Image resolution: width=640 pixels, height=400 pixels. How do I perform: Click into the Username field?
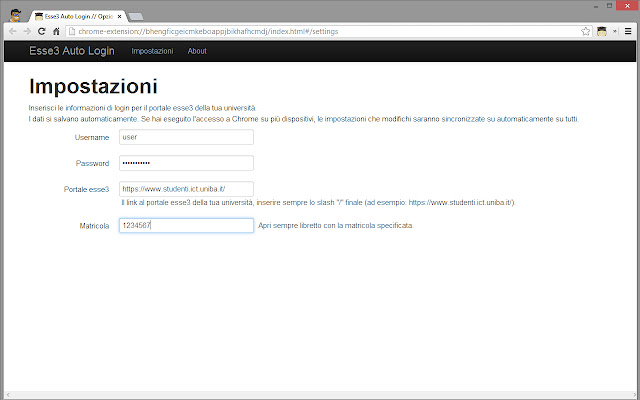pos(186,137)
